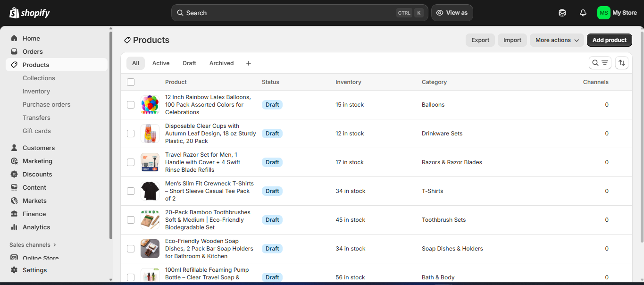Expand the Sales channels section
This screenshot has width=644, height=285.
click(x=33, y=245)
